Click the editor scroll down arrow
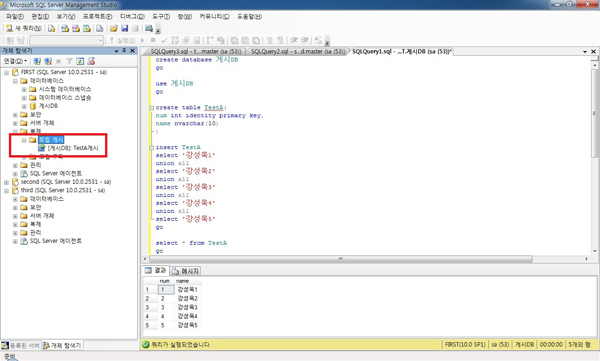 (x=594, y=251)
